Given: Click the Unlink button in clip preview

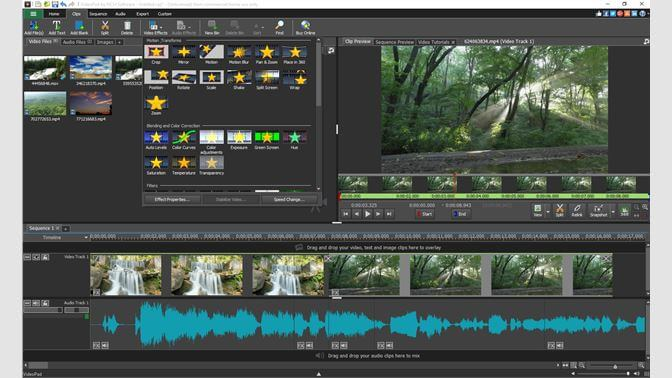Looking at the screenshot, I should 577,210.
